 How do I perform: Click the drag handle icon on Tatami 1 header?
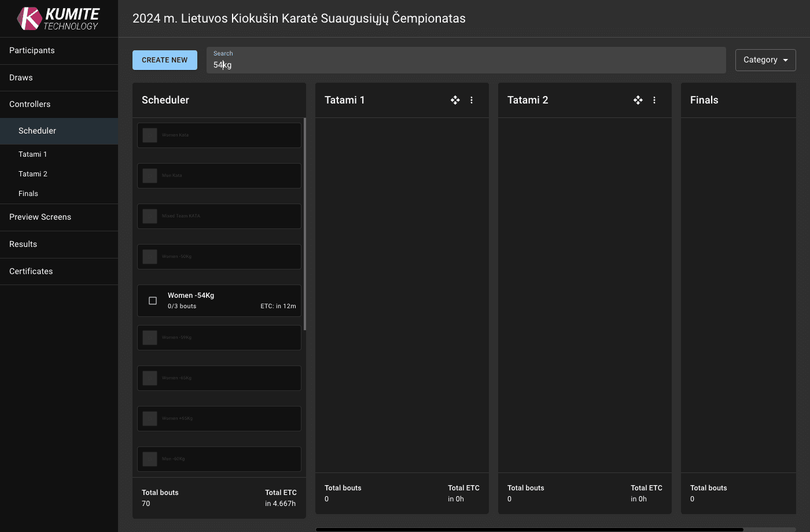(x=455, y=100)
